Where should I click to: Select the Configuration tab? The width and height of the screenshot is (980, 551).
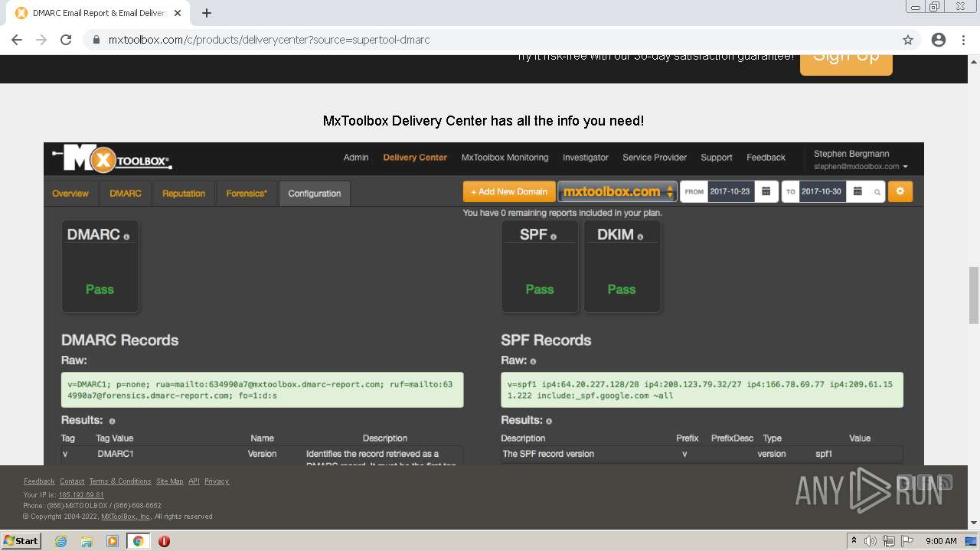point(315,194)
